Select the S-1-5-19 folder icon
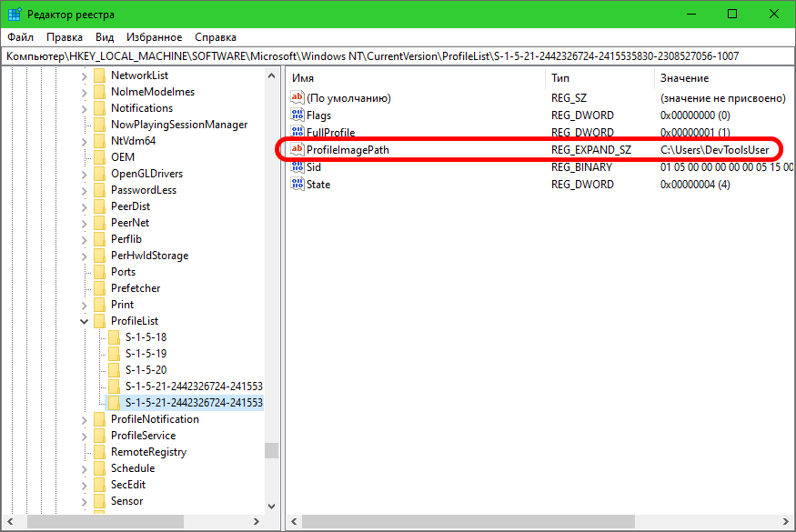796x532 pixels. (x=115, y=354)
